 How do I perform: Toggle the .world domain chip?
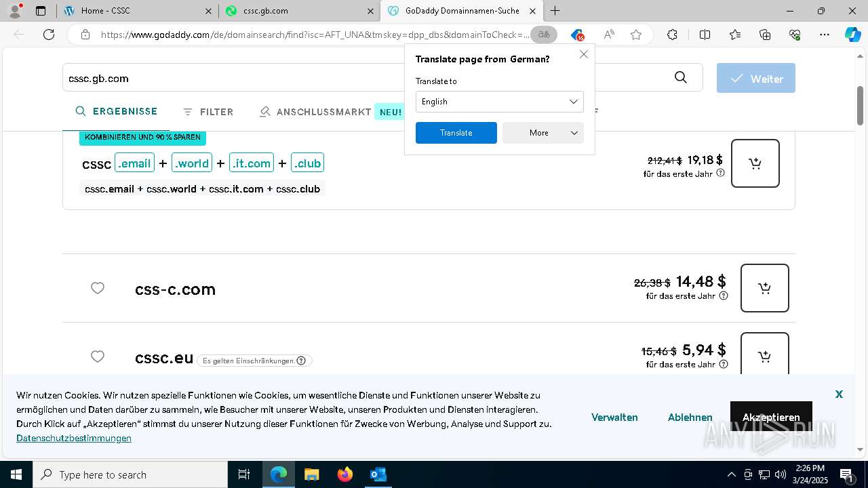coord(192,163)
